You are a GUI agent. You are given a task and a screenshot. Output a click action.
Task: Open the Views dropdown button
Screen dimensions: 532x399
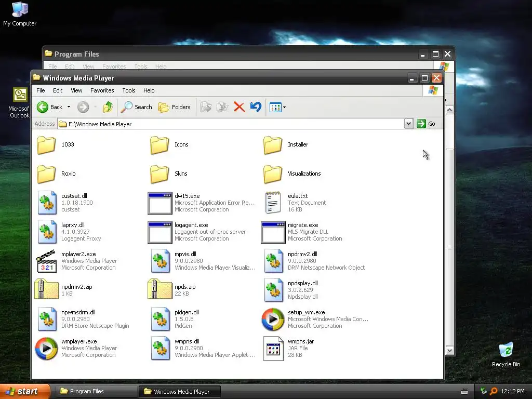point(277,107)
